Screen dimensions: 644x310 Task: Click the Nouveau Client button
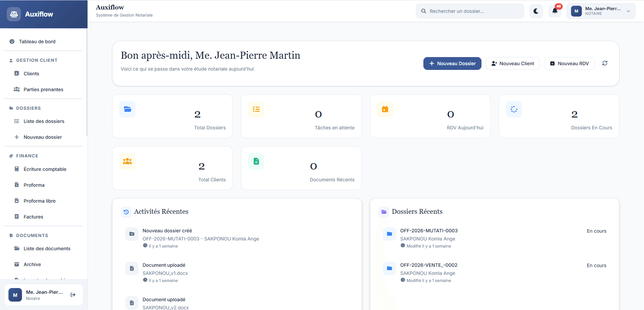pos(513,63)
